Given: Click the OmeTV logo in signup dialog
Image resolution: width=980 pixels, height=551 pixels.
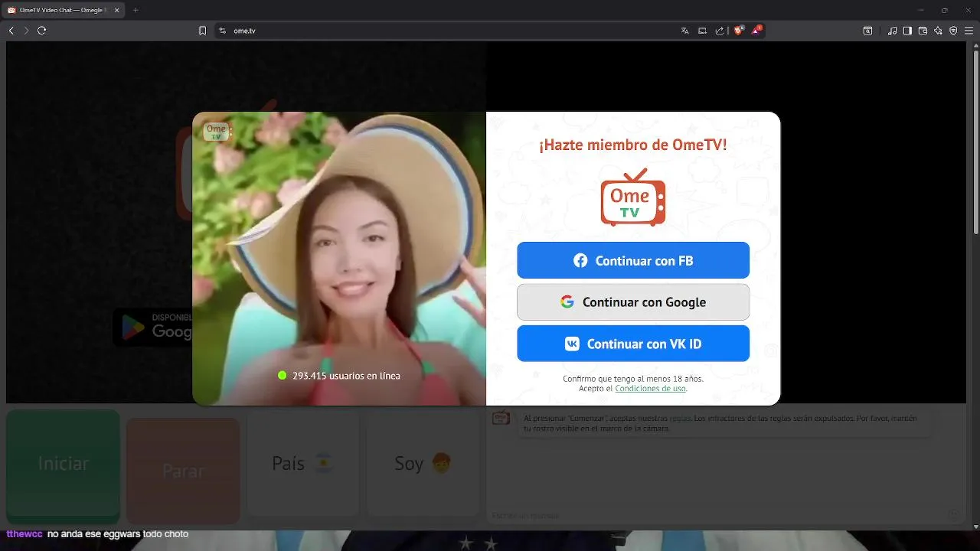Looking at the screenshot, I should [633, 197].
